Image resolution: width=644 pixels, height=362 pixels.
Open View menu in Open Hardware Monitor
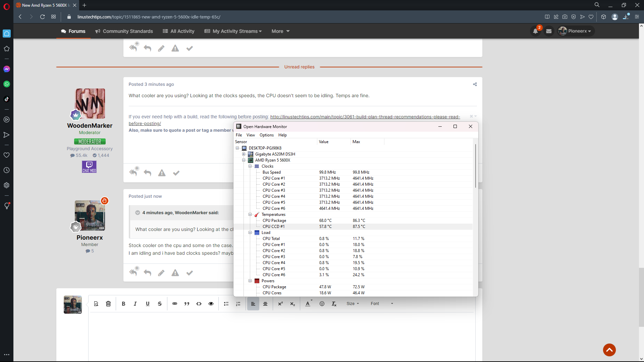click(251, 135)
